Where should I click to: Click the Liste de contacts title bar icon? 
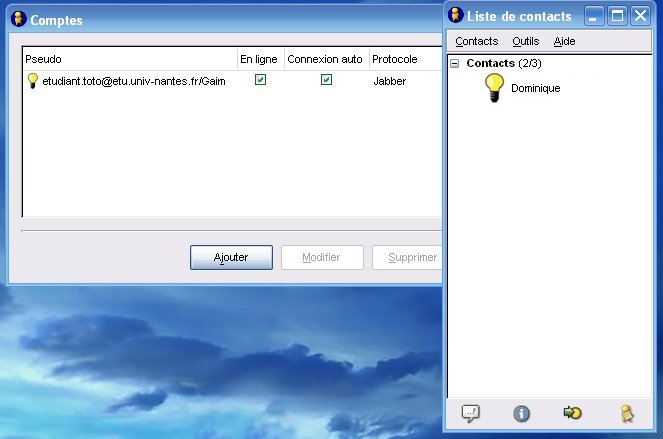[456, 16]
